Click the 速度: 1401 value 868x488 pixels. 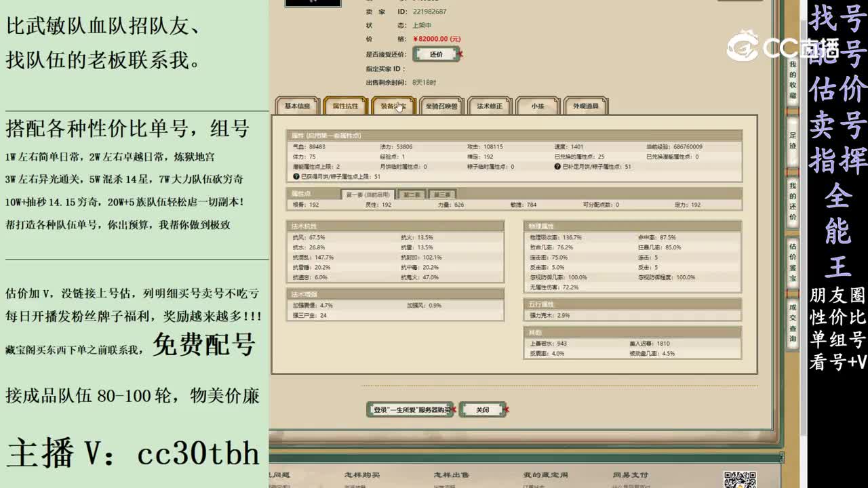coord(568,146)
